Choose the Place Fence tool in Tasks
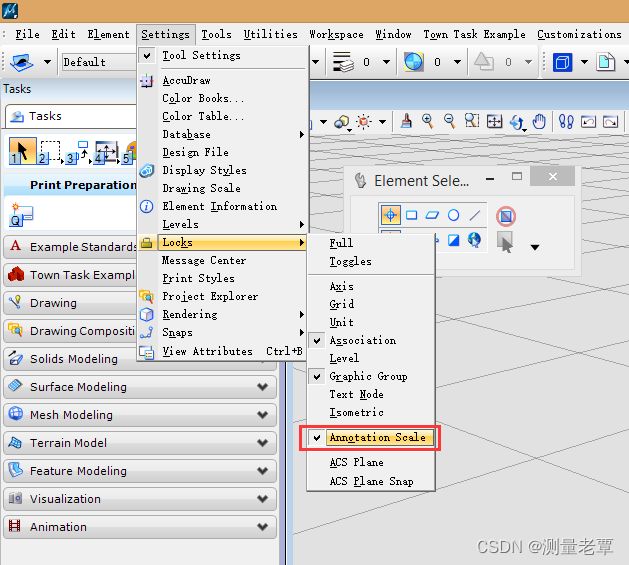This screenshot has width=629, height=565. pyautogui.click(x=50, y=152)
